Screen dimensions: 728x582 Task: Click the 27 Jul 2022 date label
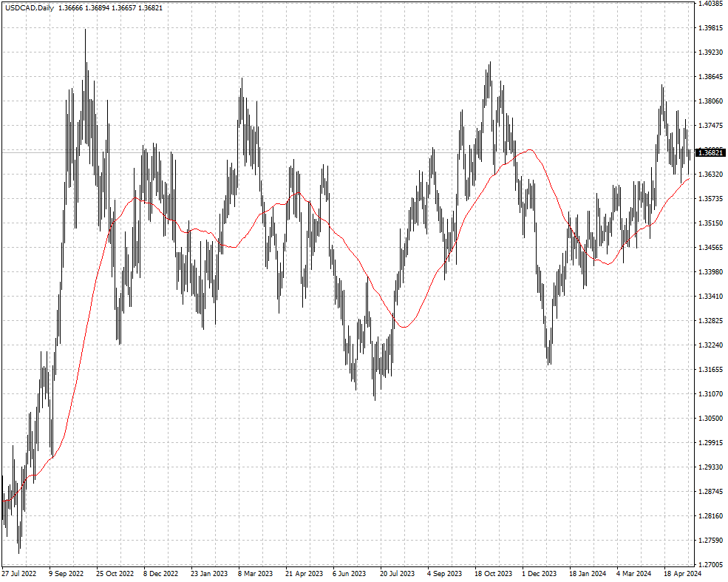19,574
